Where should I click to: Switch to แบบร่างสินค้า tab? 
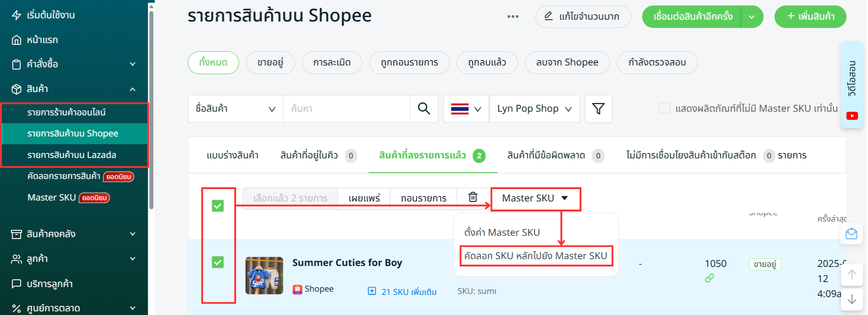(x=232, y=155)
